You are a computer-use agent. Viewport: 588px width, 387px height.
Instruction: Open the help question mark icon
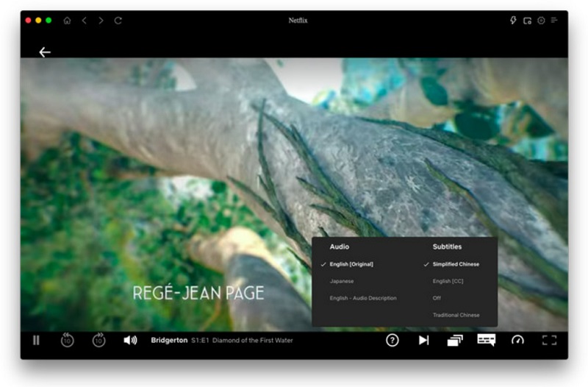click(x=392, y=340)
